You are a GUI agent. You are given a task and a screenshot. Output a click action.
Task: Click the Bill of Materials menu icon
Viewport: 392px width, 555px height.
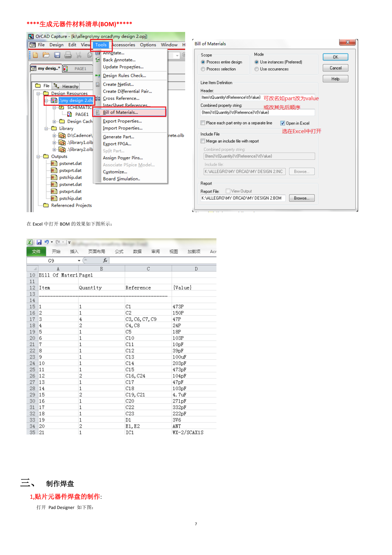point(98,112)
